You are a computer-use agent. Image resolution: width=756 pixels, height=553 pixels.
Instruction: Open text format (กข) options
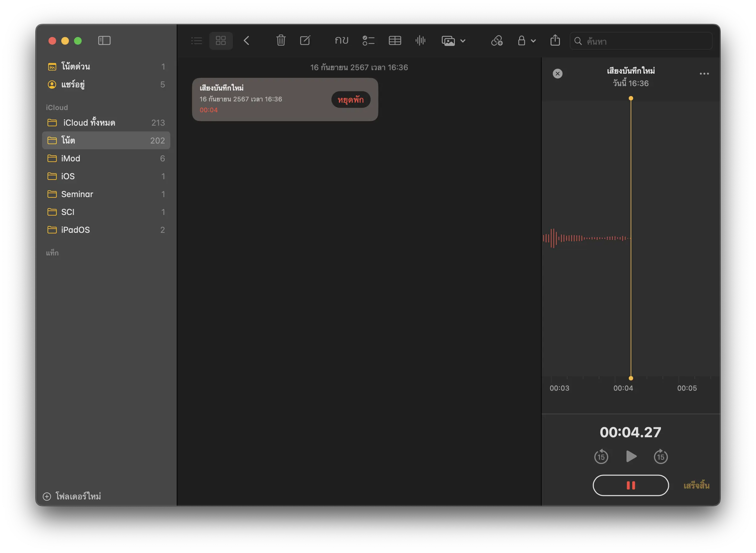[x=341, y=41]
